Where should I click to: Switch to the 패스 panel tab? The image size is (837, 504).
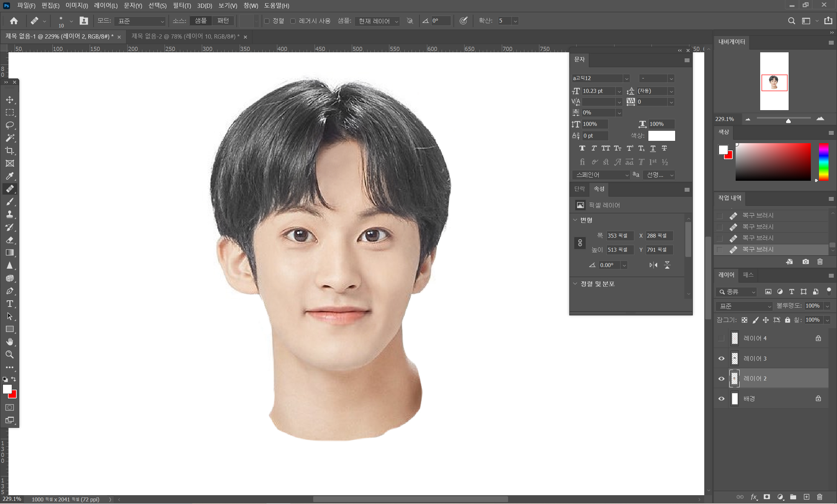(748, 275)
